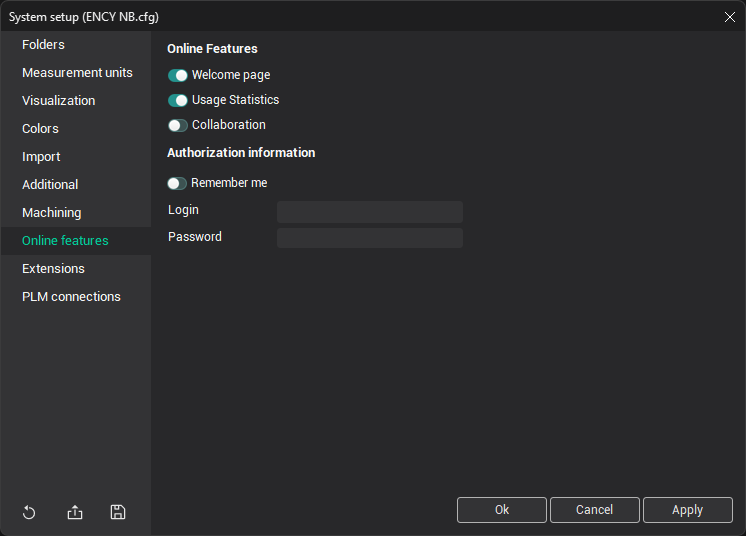Disable the Welcome page toggle
This screenshot has height=536, width=746.
pyautogui.click(x=178, y=75)
